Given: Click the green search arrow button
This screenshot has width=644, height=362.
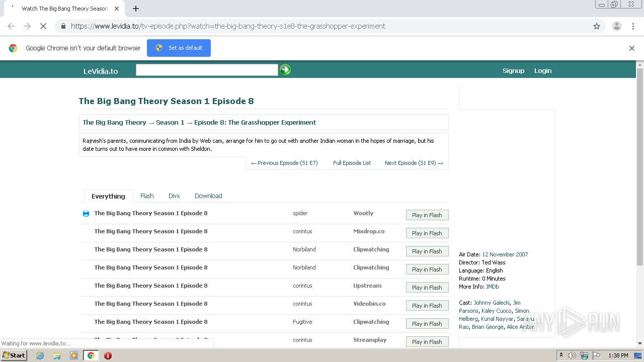Looking at the screenshot, I should [285, 70].
